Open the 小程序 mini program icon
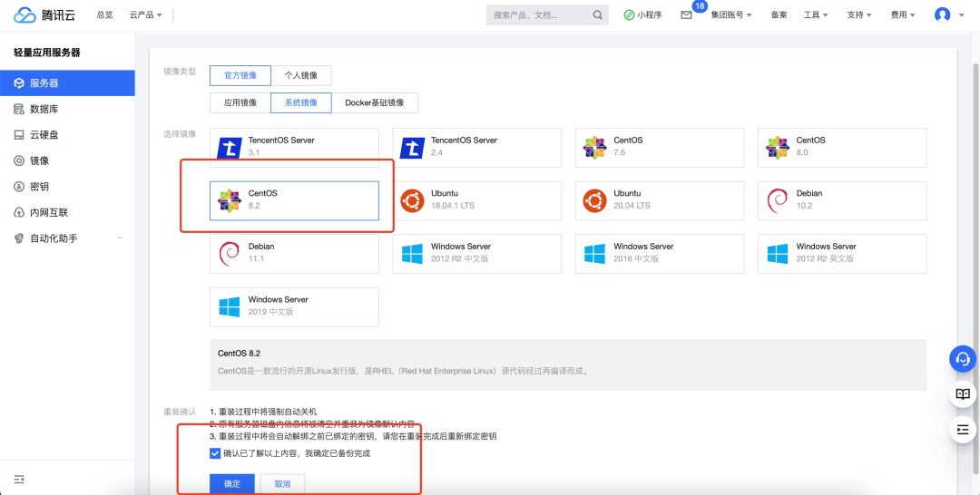The width and height of the screenshot is (980, 495). pyautogui.click(x=630, y=15)
